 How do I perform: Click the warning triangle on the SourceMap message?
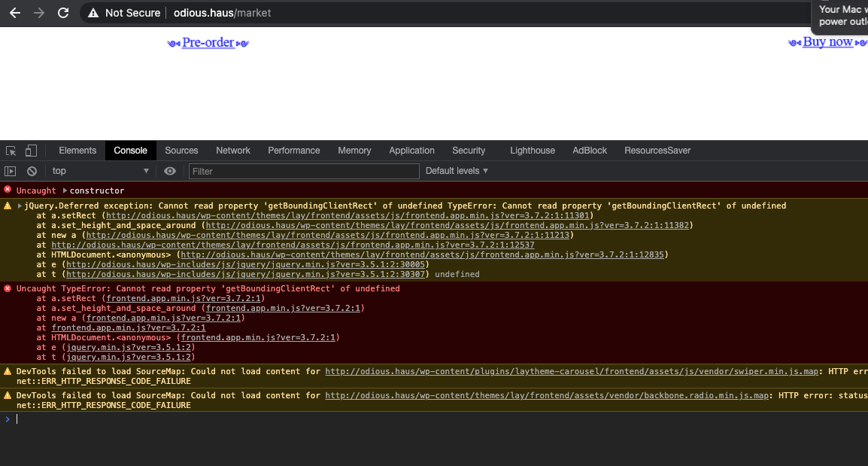pos(8,371)
